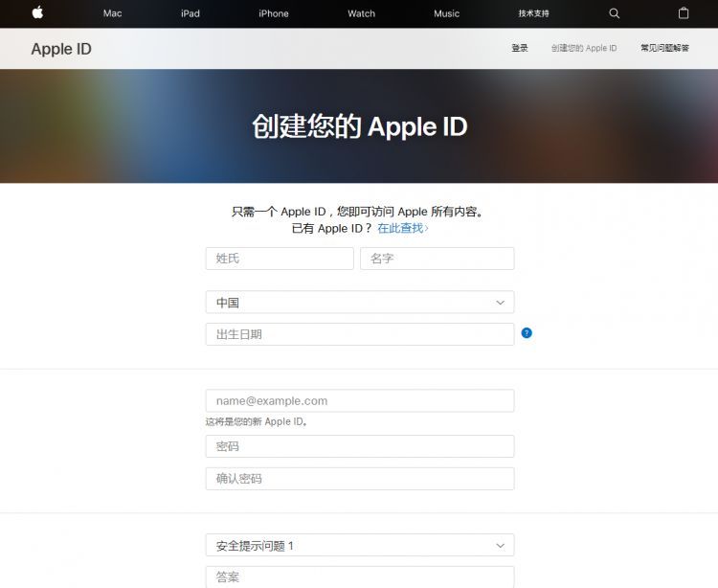Focus the 姓氏 last name field
This screenshot has width=718, height=588.
point(280,259)
